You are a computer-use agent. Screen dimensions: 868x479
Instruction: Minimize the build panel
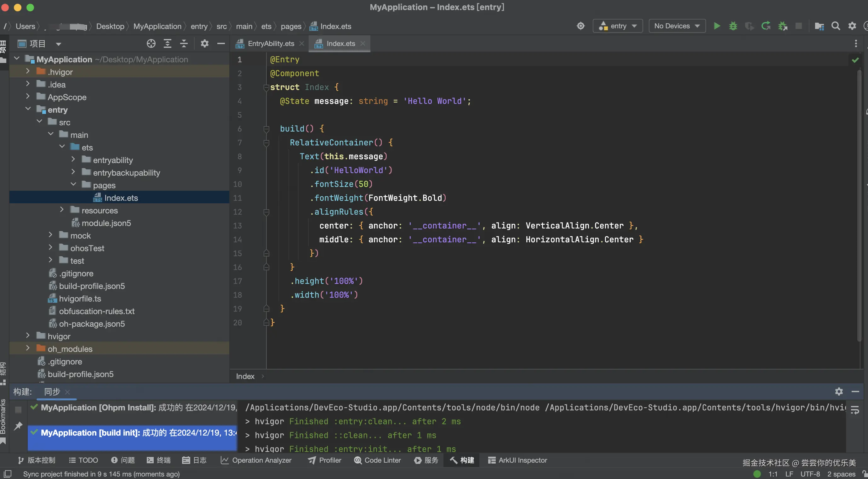(855, 392)
